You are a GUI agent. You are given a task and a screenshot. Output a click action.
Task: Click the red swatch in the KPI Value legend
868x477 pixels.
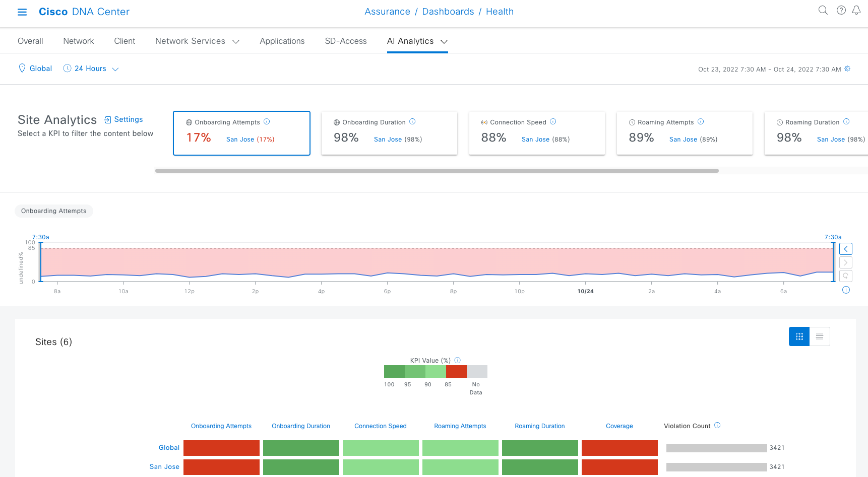tap(456, 371)
